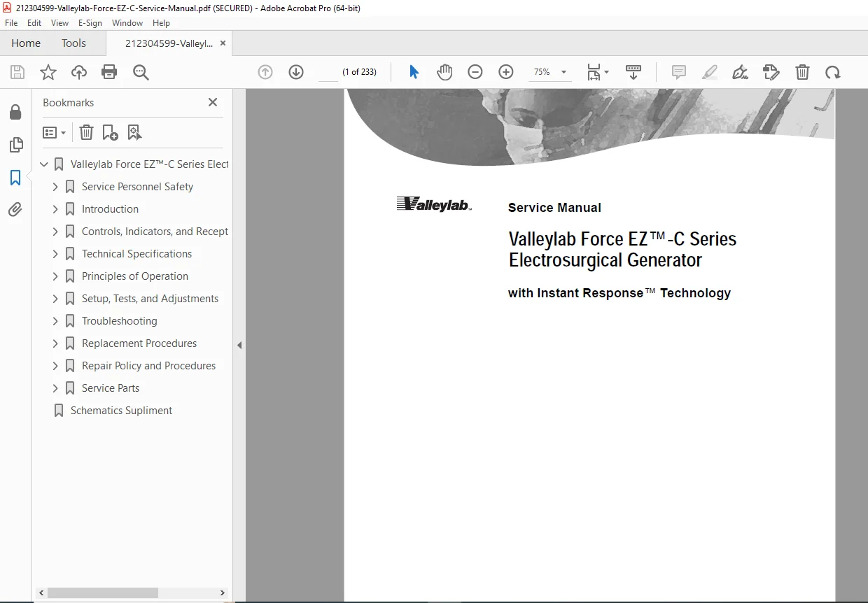Open the Troubleshooting bookmark text
The height and width of the screenshot is (603, 868).
pos(119,321)
